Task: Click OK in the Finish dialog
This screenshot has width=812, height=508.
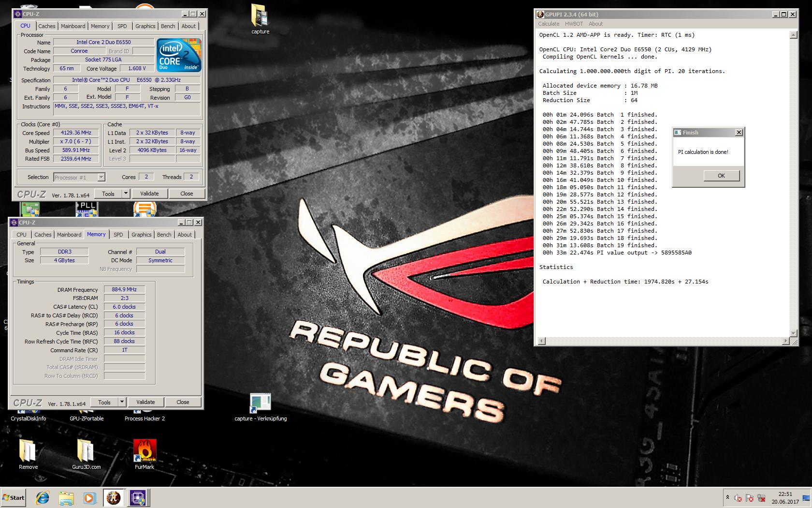Action: pyautogui.click(x=721, y=176)
